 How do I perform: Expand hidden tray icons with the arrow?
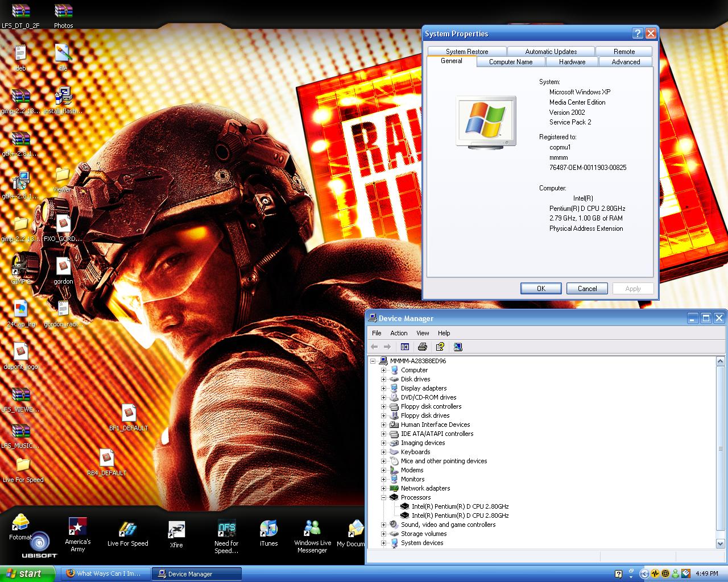click(644, 573)
